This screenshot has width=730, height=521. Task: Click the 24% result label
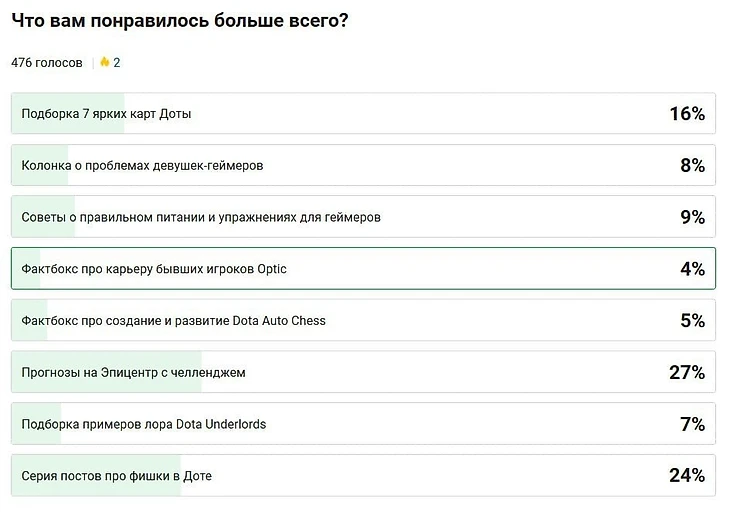coord(687,476)
